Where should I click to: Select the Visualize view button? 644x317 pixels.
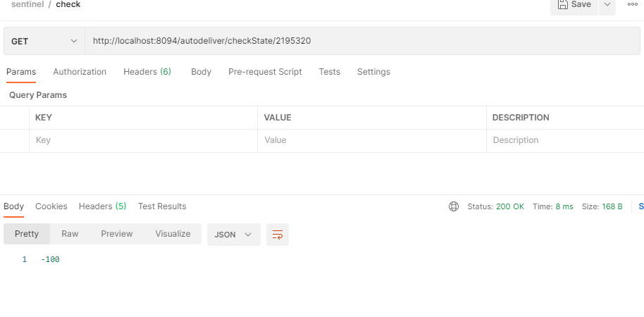173,234
